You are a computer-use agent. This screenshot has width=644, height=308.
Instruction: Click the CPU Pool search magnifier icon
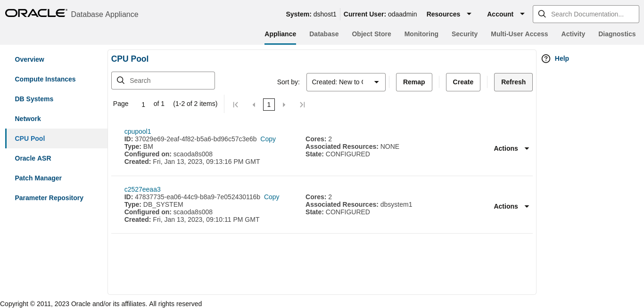point(121,81)
